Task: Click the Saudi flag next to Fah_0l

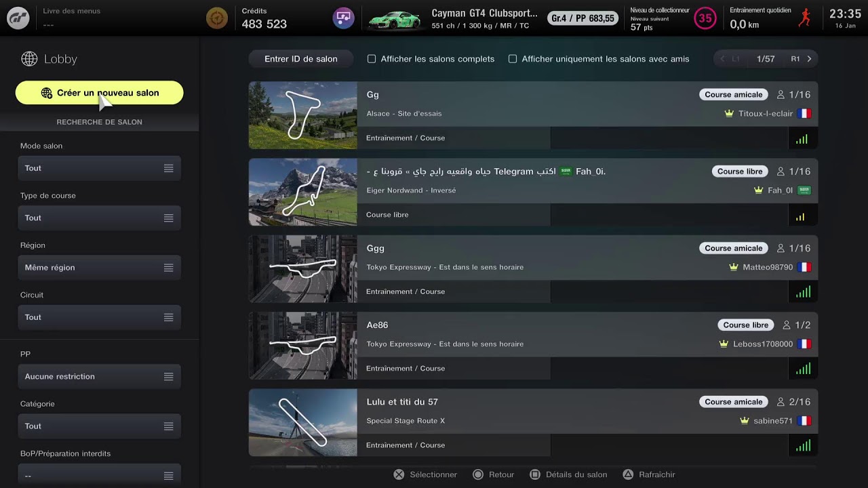Action: click(804, 190)
